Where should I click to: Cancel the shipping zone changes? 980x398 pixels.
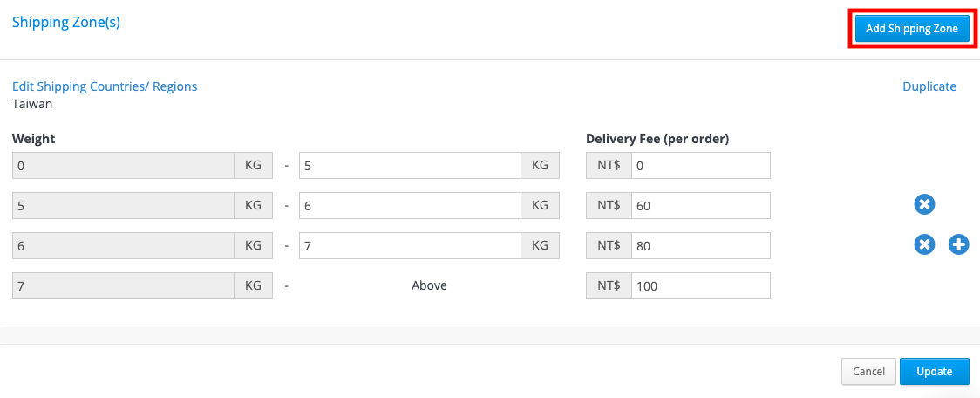868,372
